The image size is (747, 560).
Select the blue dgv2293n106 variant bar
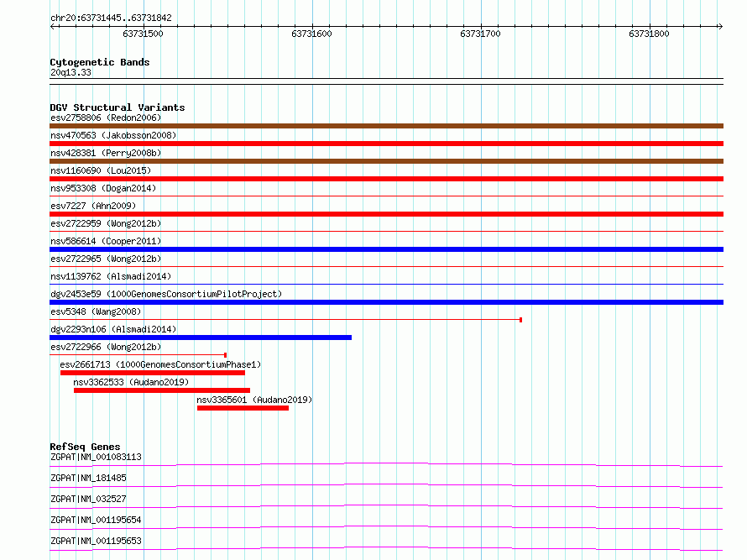201,338
